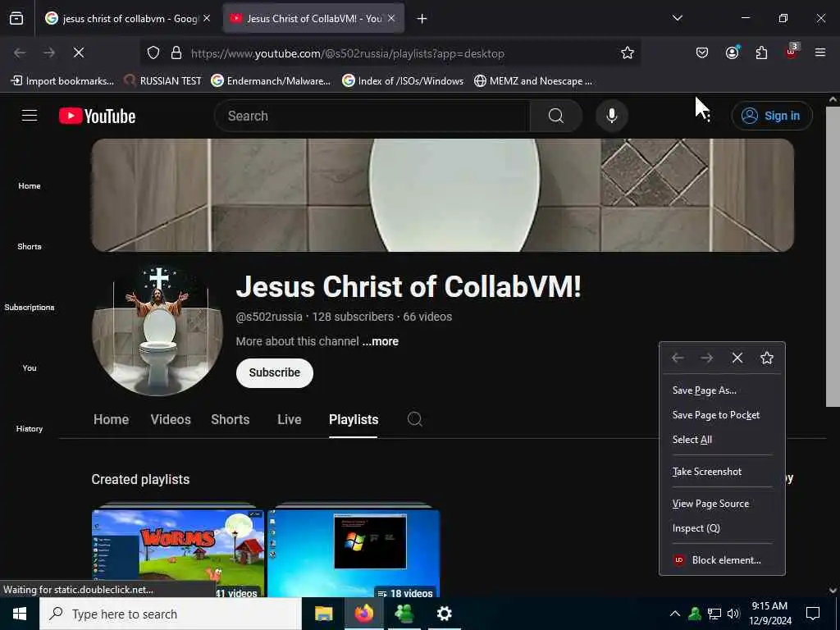Click the channel avatar picture
Viewport: 840px width, 630px height.
tap(157, 331)
